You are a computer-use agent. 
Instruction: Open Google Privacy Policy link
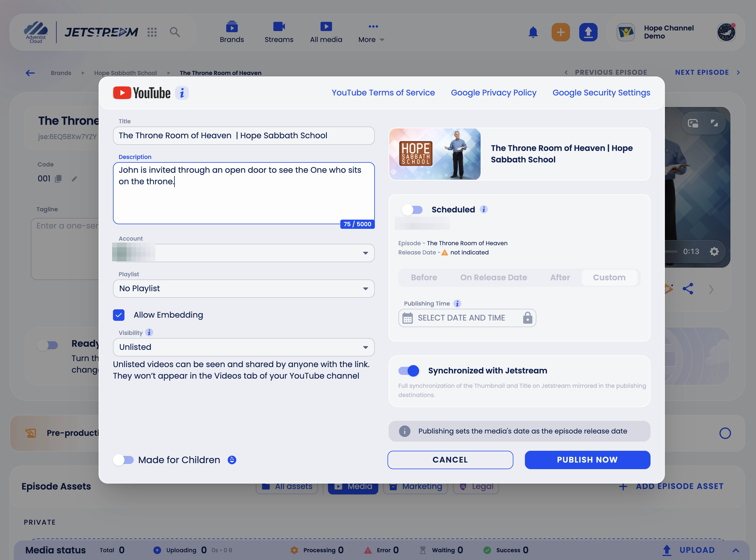[493, 93]
